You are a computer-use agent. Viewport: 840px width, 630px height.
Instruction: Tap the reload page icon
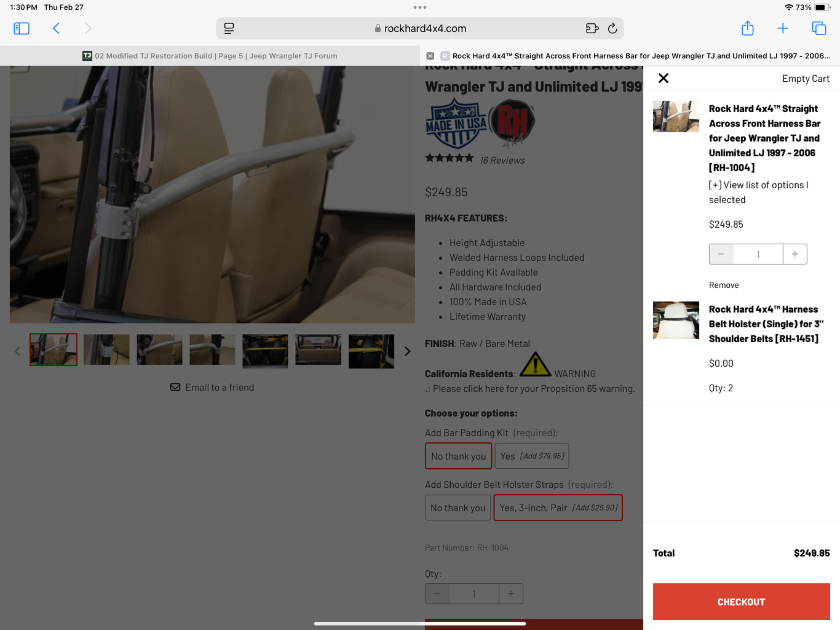[612, 29]
